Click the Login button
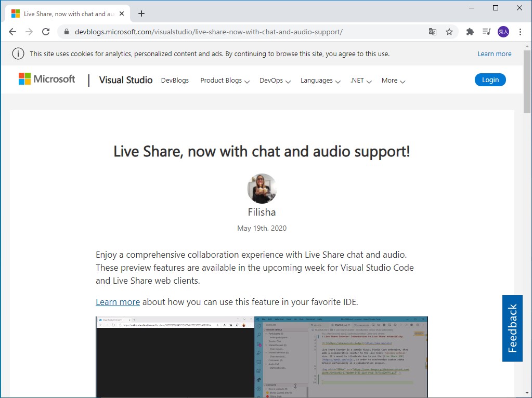Viewport: 532px width, 398px height. pyautogui.click(x=489, y=79)
